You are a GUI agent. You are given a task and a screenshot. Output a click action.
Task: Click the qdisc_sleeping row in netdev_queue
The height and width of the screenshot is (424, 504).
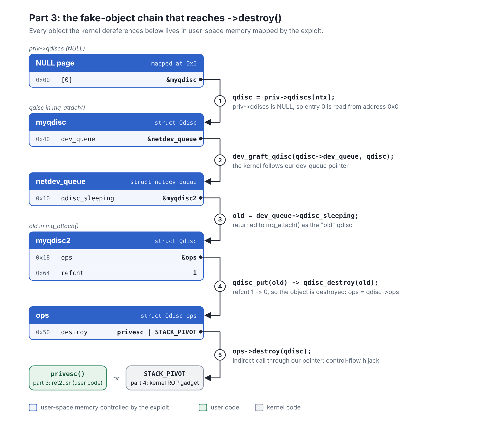click(116, 198)
